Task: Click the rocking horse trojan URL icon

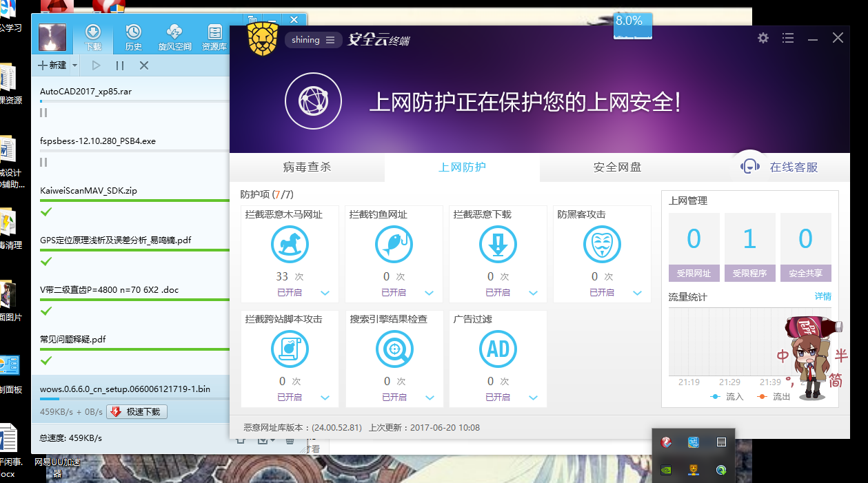Action: (x=290, y=244)
